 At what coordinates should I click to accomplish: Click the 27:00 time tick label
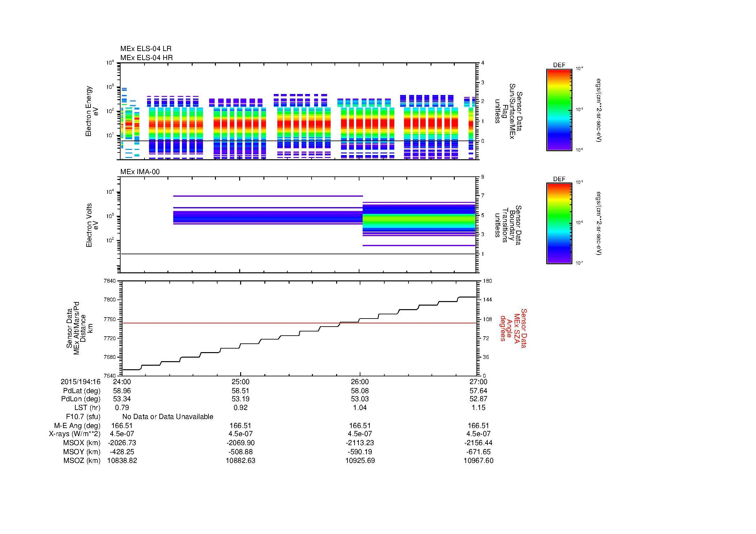pyautogui.click(x=478, y=382)
